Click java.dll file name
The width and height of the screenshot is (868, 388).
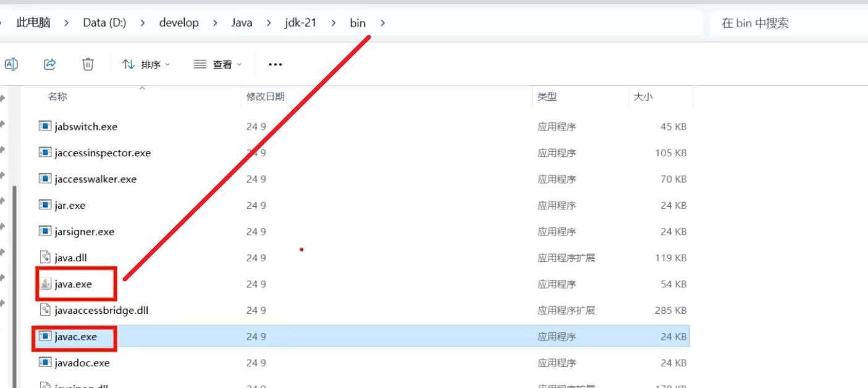[x=71, y=258]
